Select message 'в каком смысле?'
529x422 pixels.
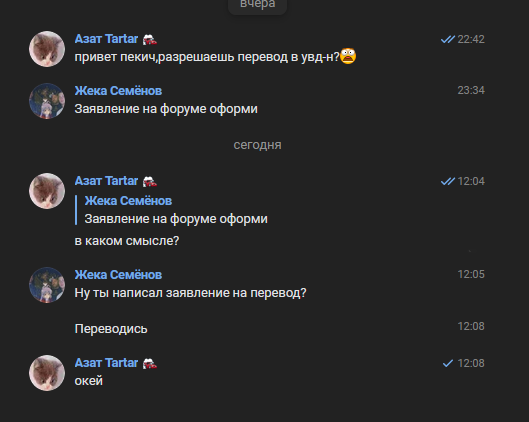[127, 241]
